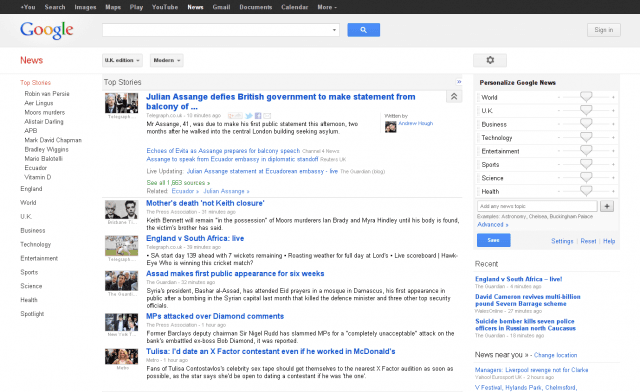640x392 pixels.
Task: Click the Sports frequency slider handle
Action: 586,164
